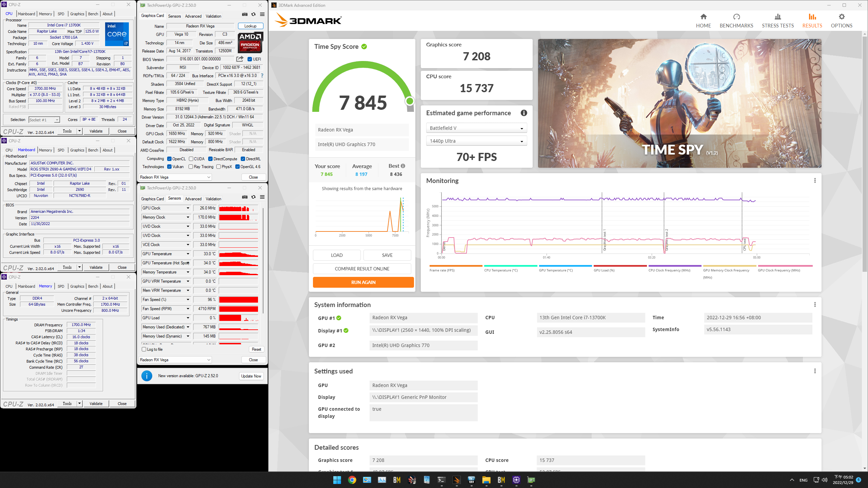Launch Google Chrome from taskbar
The image size is (868, 488).
tap(352, 480)
